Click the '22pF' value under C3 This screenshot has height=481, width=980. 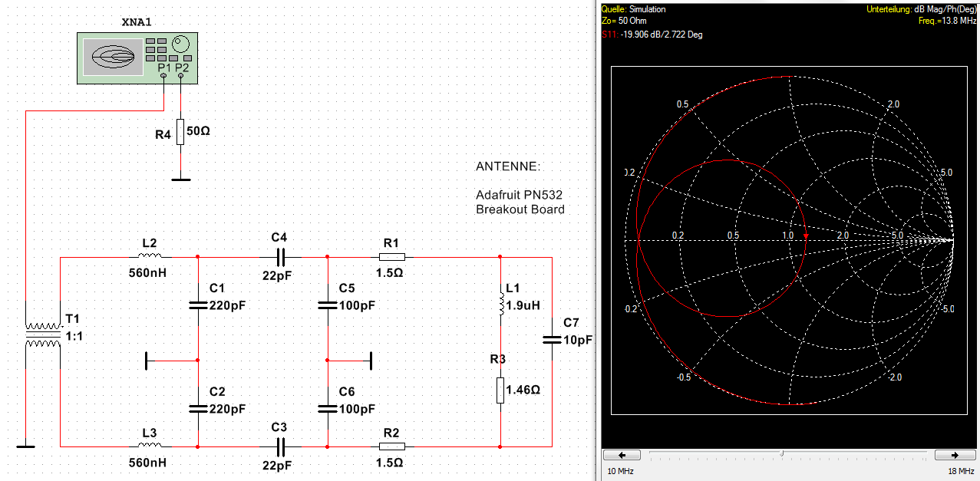click(278, 465)
